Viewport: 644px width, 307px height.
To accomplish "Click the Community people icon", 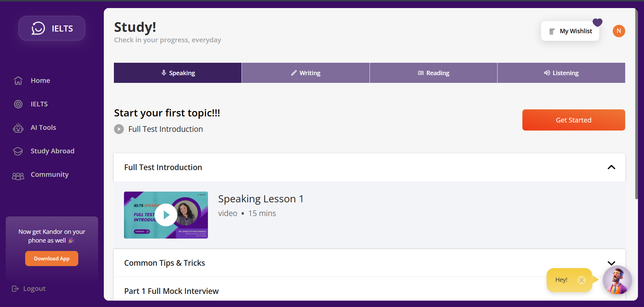I will [18, 176].
